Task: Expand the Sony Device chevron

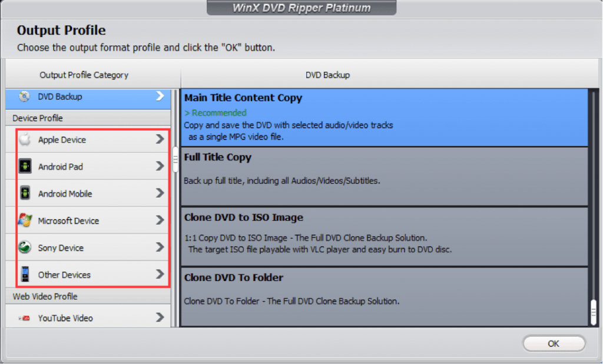Action: (160, 247)
